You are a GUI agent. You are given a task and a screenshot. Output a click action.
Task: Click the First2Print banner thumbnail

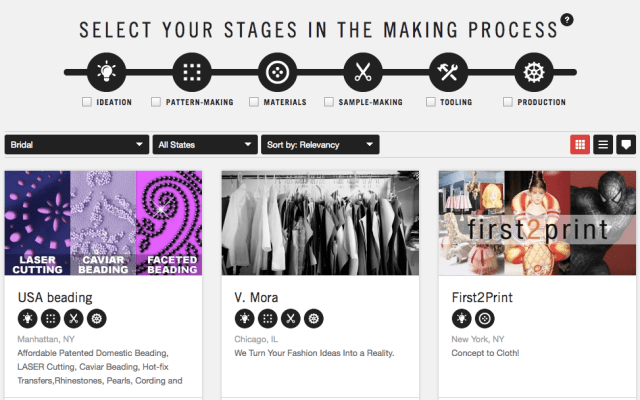point(537,222)
